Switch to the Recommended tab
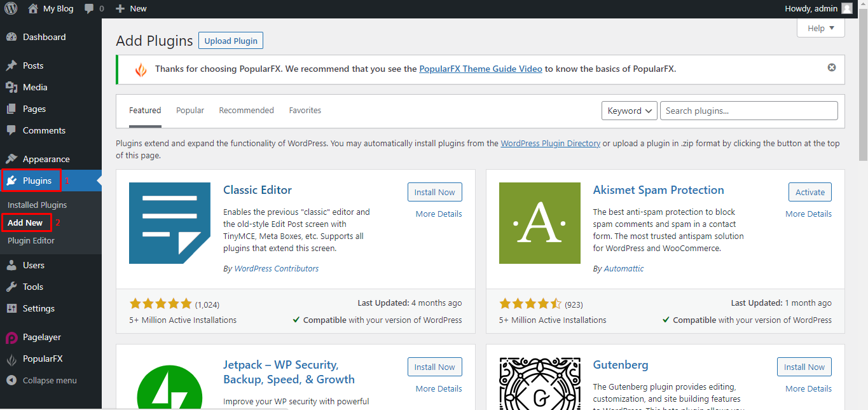The height and width of the screenshot is (410, 868). (x=246, y=111)
